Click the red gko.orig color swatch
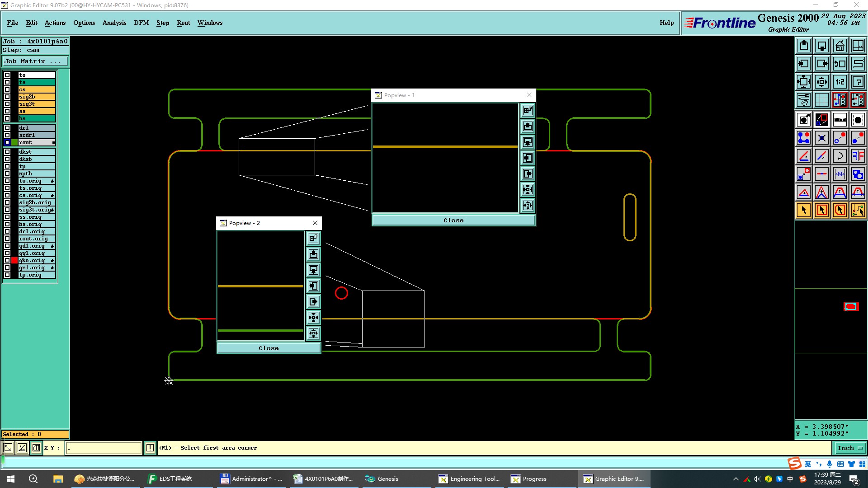Screen dimensions: 868x488 14,261
